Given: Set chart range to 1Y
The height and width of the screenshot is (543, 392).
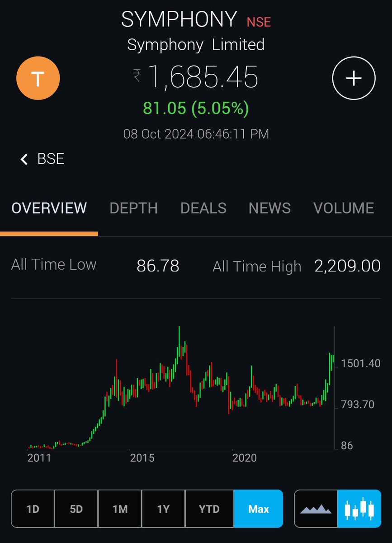Looking at the screenshot, I should (163, 509).
